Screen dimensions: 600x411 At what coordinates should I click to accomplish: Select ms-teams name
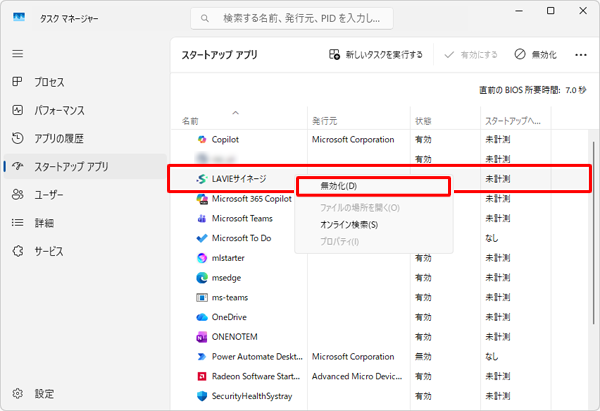pyautogui.click(x=230, y=297)
